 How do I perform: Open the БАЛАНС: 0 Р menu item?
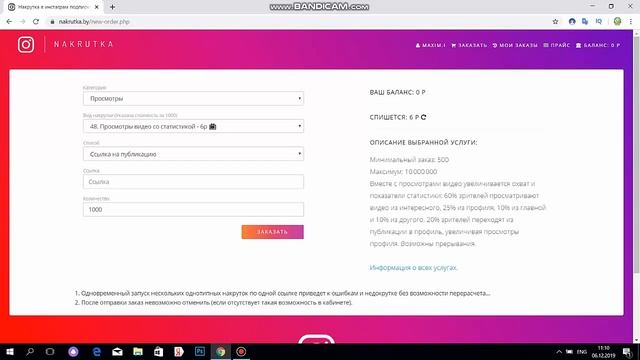pos(598,45)
